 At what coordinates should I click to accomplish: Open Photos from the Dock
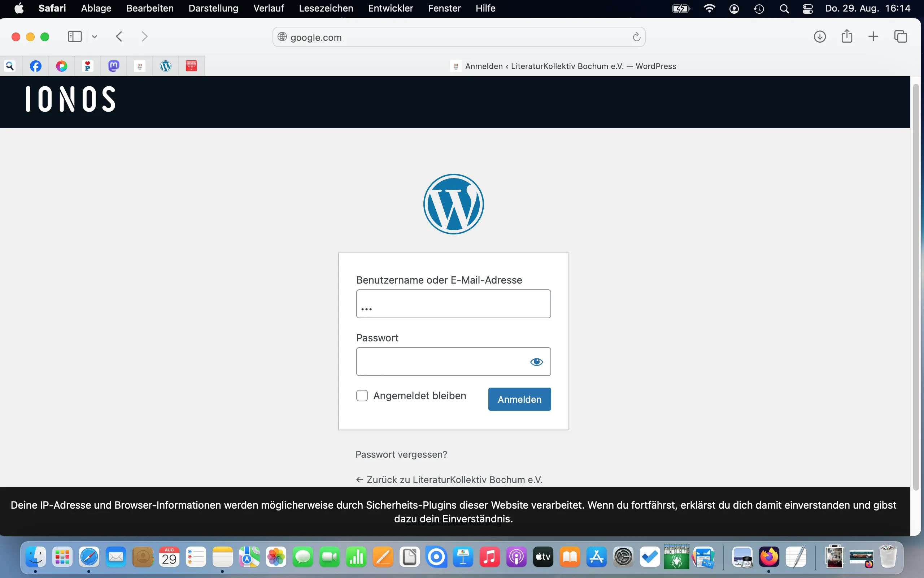coord(276,557)
